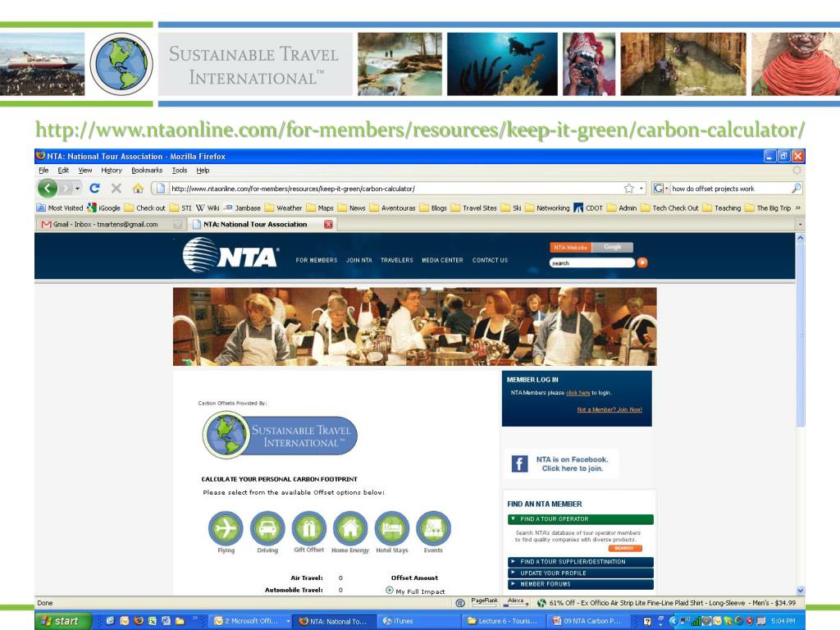Screen dimensions: 840x630
Task: Expand the Update Your Profile section
Action: click(580, 573)
